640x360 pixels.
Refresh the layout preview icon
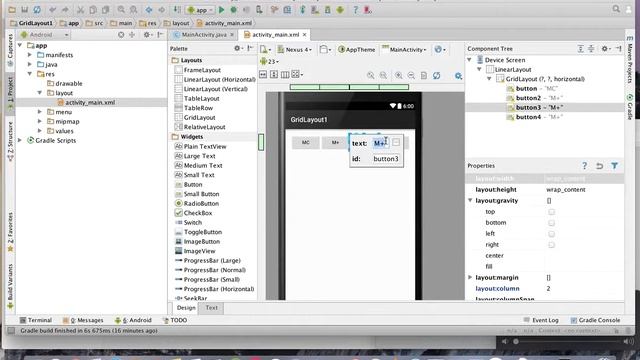click(437, 75)
